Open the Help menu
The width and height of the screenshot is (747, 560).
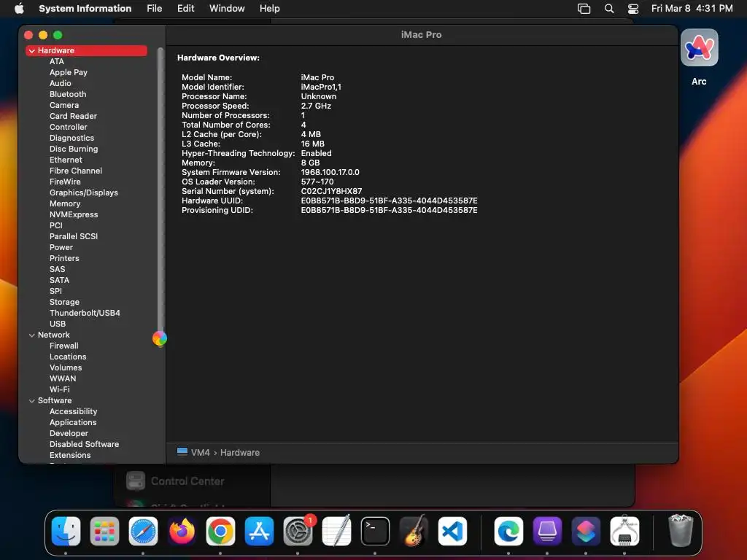pos(270,9)
